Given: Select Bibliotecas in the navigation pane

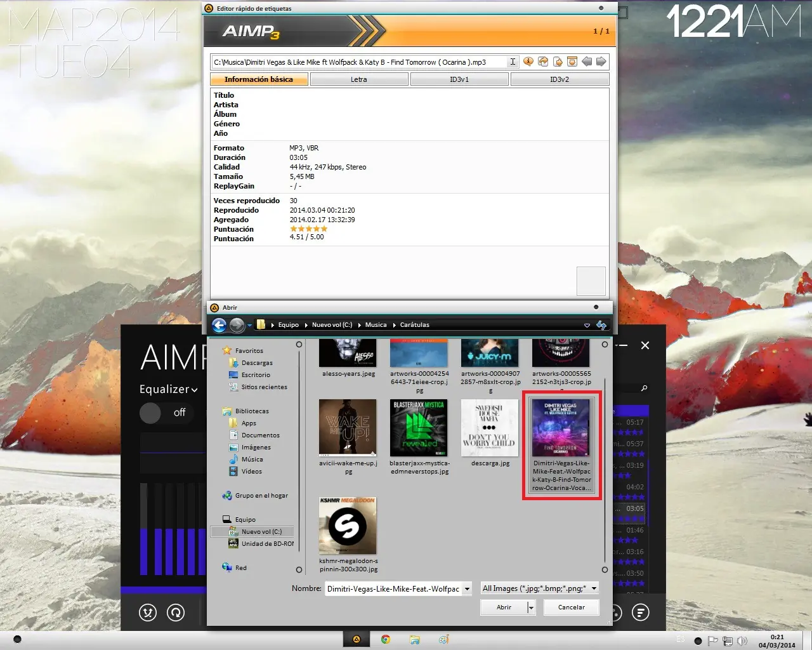Looking at the screenshot, I should click(x=246, y=411).
